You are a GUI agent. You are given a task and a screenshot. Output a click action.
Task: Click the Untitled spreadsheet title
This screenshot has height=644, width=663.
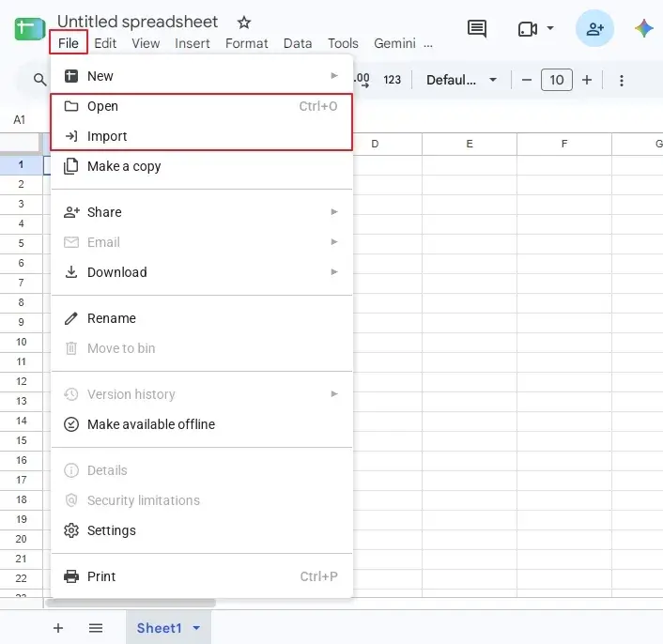click(137, 22)
